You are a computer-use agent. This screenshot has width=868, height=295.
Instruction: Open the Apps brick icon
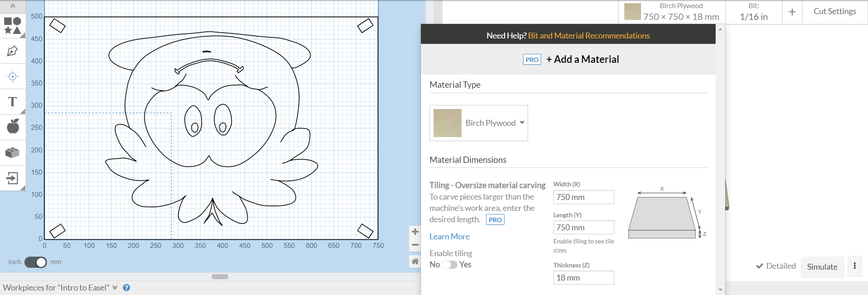coord(13,152)
